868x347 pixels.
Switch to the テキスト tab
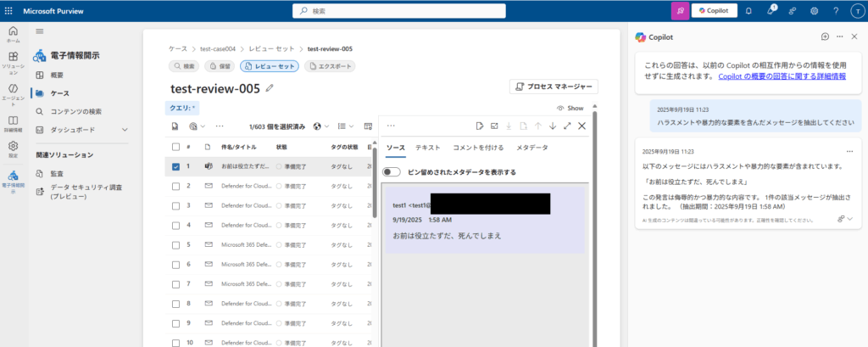tap(427, 148)
